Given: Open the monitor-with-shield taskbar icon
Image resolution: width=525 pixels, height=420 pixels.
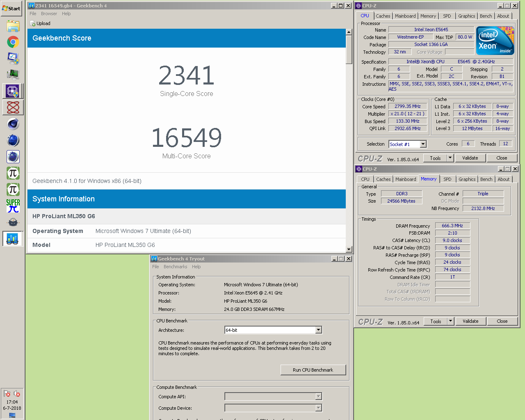Looking at the screenshot, I should tap(13, 58).
